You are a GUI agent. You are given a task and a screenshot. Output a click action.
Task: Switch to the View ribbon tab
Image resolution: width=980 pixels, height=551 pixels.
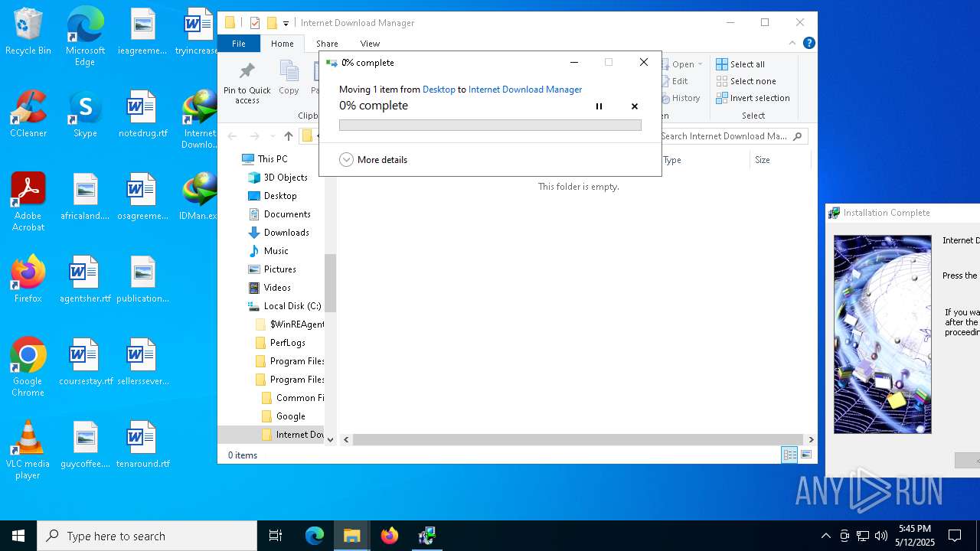coord(370,44)
